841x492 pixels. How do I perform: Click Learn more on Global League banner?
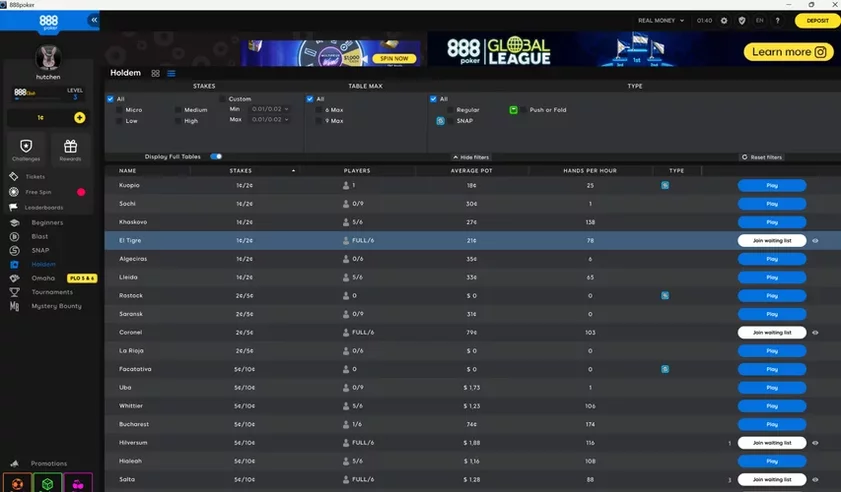pos(788,52)
